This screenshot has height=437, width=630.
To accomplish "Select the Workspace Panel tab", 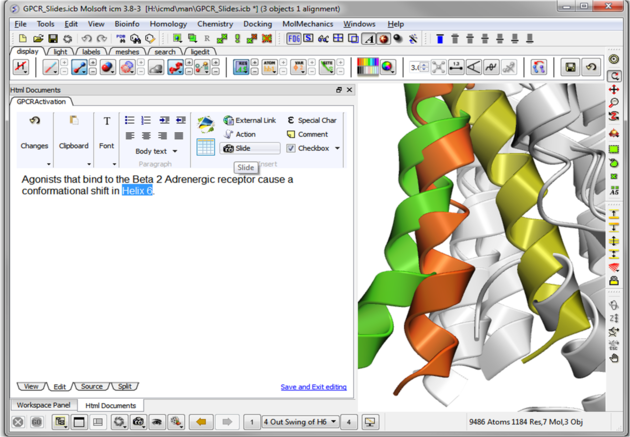I will coord(42,405).
